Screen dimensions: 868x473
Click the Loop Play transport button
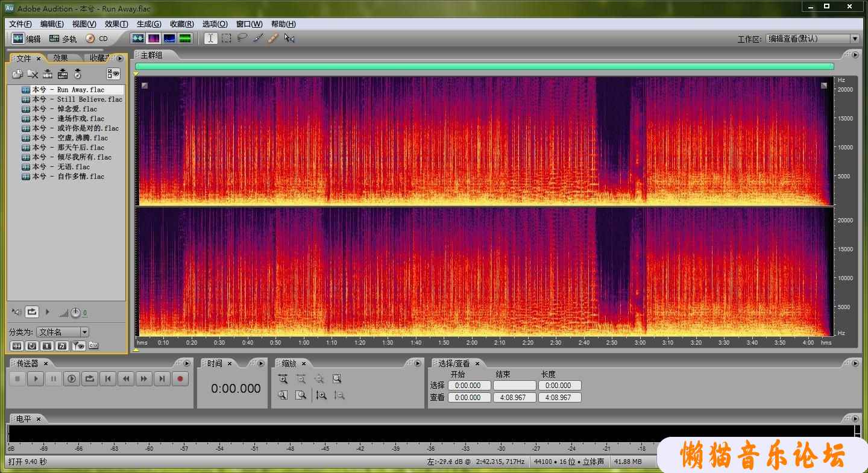[x=90, y=379]
